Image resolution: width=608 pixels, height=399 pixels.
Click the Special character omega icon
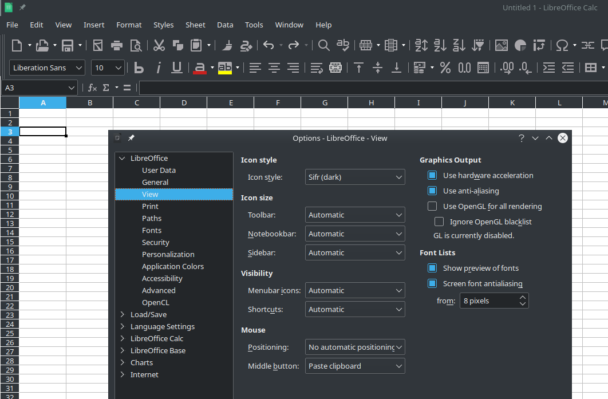(x=562, y=46)
